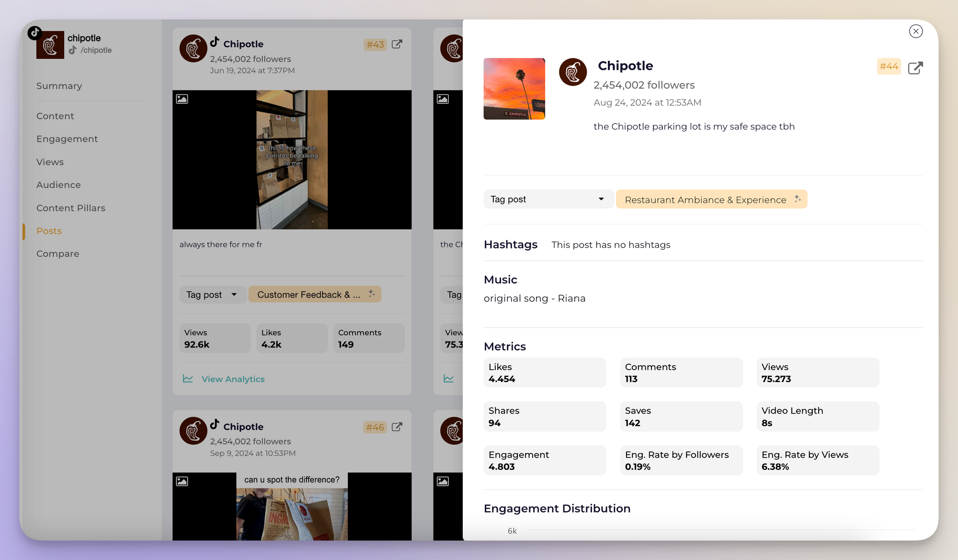Click date 'Jun 19, 2024 at 7:37PM'
This screenshot has height=560, width=958.
[x=252, y=70]
